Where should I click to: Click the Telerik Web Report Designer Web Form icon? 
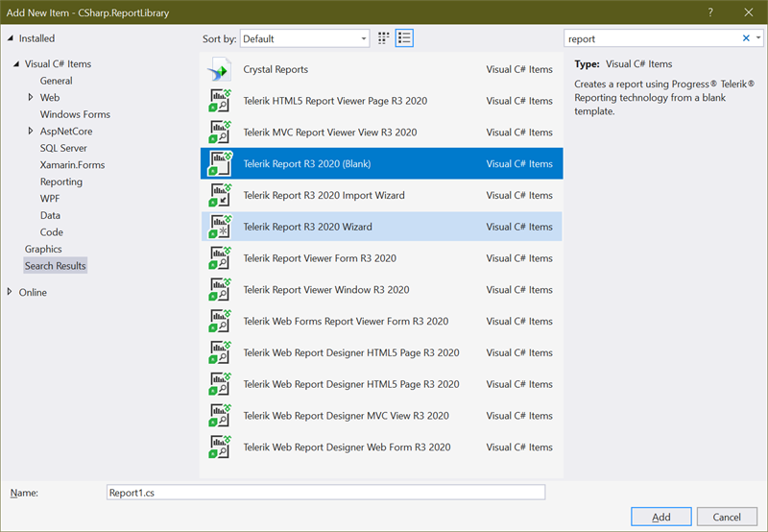click(x=220, y=447)
